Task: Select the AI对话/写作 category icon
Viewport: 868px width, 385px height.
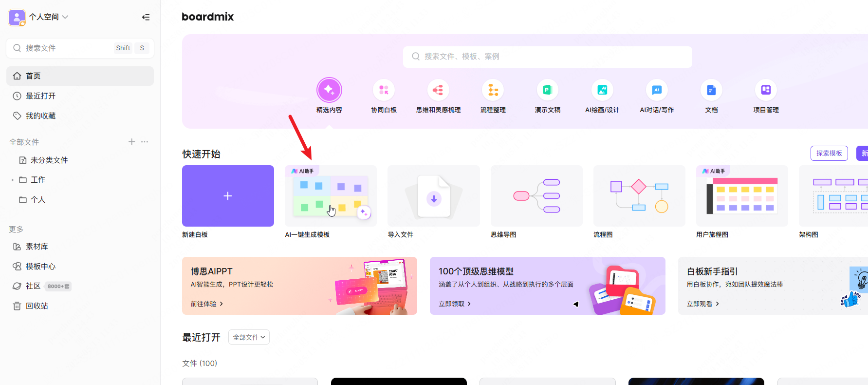Action: 657,90
